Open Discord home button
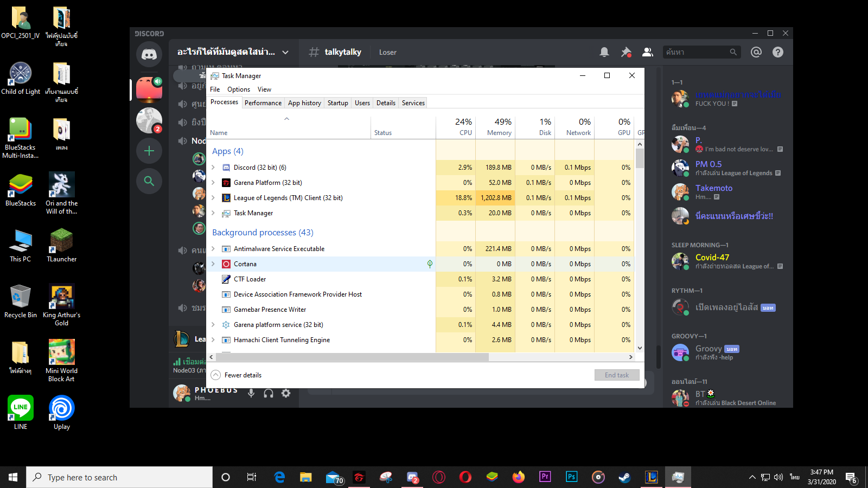 (x=149, y=54)
